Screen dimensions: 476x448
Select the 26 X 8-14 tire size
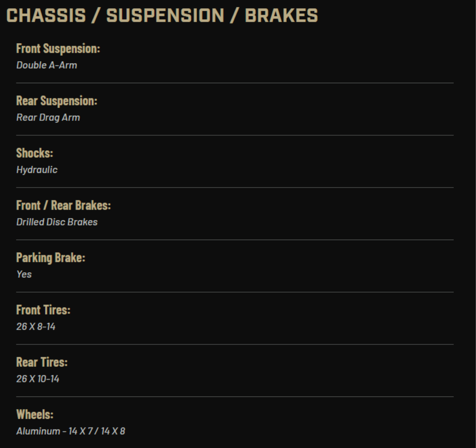click(36, 327)
